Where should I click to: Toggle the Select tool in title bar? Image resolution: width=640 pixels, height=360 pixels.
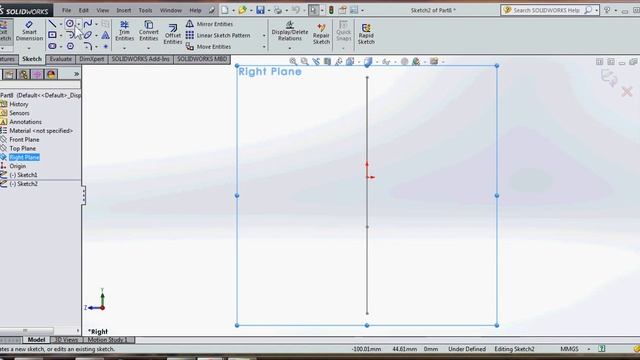tap(313, 10)
